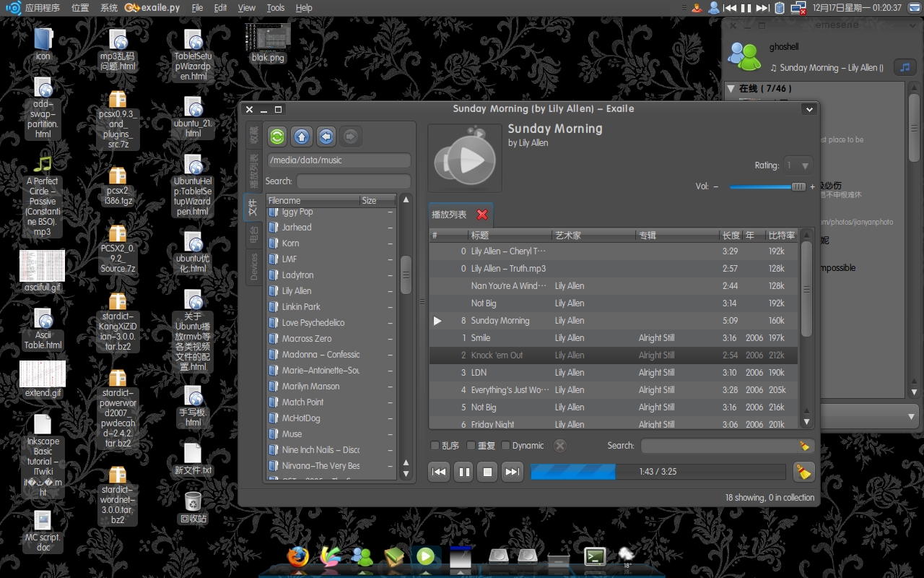Open colorful feather icon in dock

(x=330, y=556)
